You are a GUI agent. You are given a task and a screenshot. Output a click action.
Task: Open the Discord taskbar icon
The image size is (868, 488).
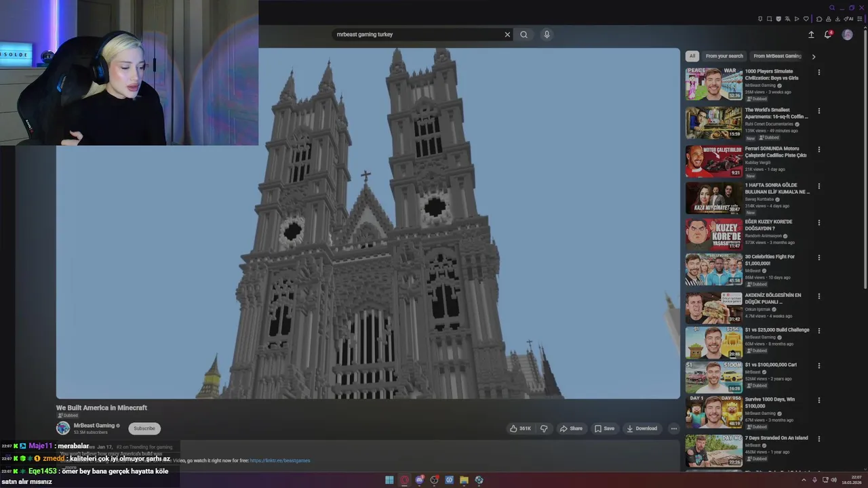[420, 480]
